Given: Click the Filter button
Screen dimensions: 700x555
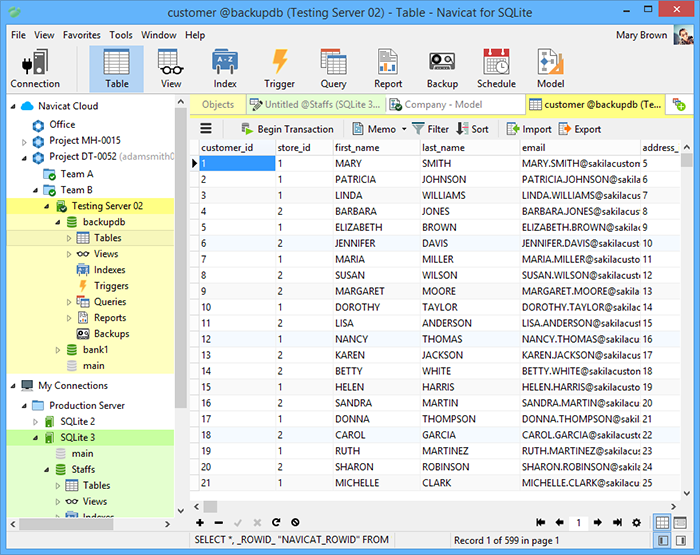Looking at the screenshot, I should point(430,129).
